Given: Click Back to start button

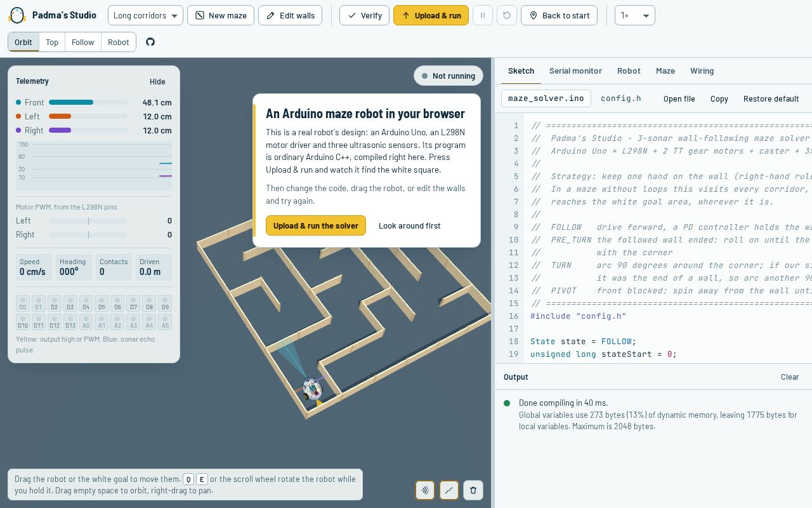Looking at the screenshot, I should pyautogui.click(x=559, y=15).
